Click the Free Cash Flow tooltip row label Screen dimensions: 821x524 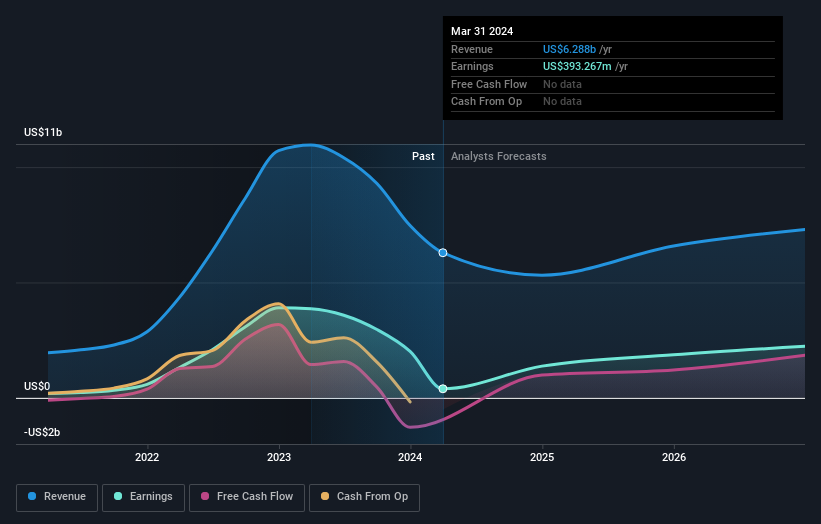pyautogui.click(x=489, y=84)
